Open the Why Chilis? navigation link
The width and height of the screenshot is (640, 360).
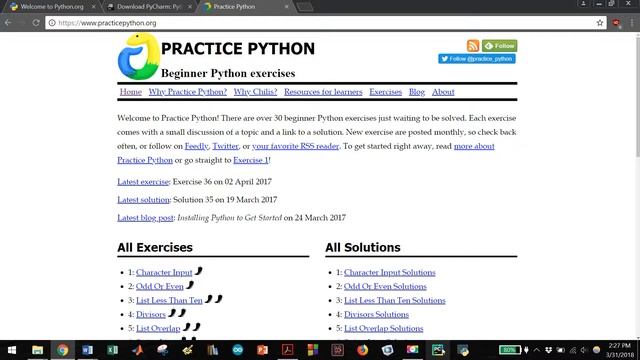(x=255, y=92)
